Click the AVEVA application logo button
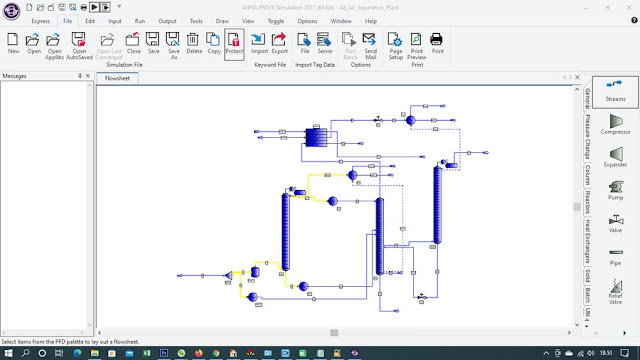Viewport: 640px width, 360px height. (x=11, y=11)
